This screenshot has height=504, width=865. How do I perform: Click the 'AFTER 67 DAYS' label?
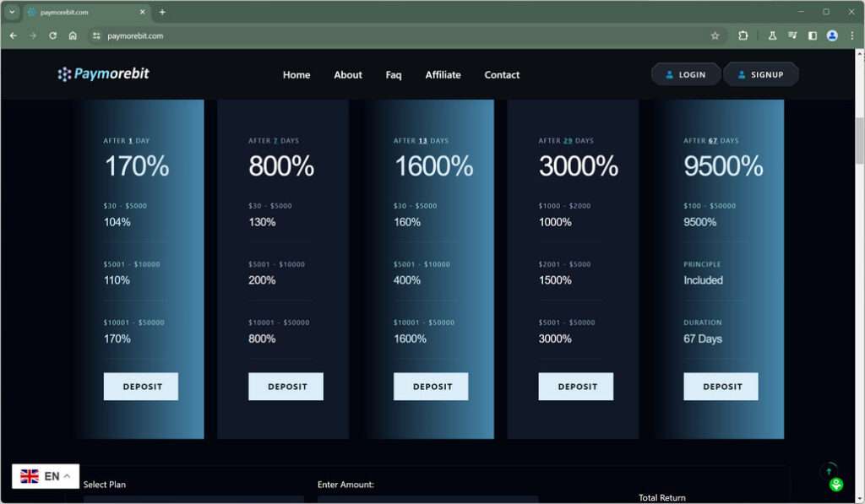click(711, 141)
